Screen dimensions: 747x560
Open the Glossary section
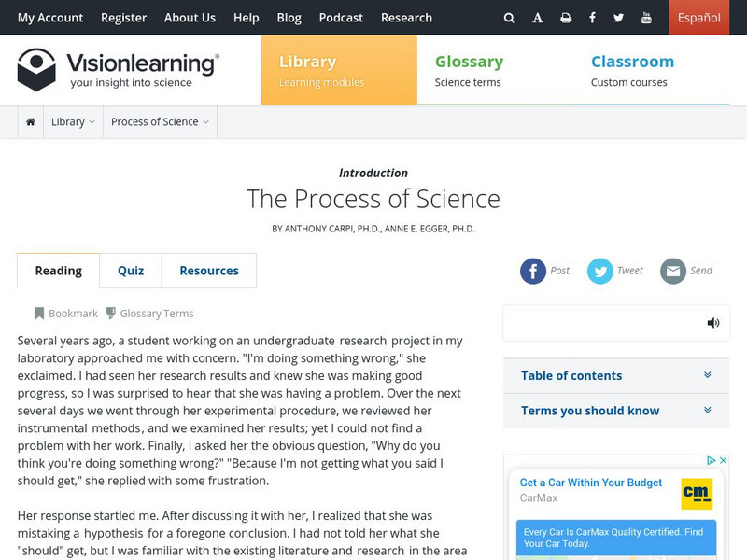point(468,62)
